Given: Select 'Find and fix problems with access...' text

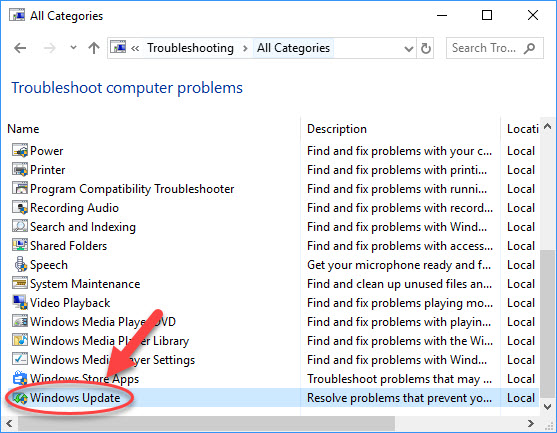Looking at the screenshot, I should pos(400,246).
